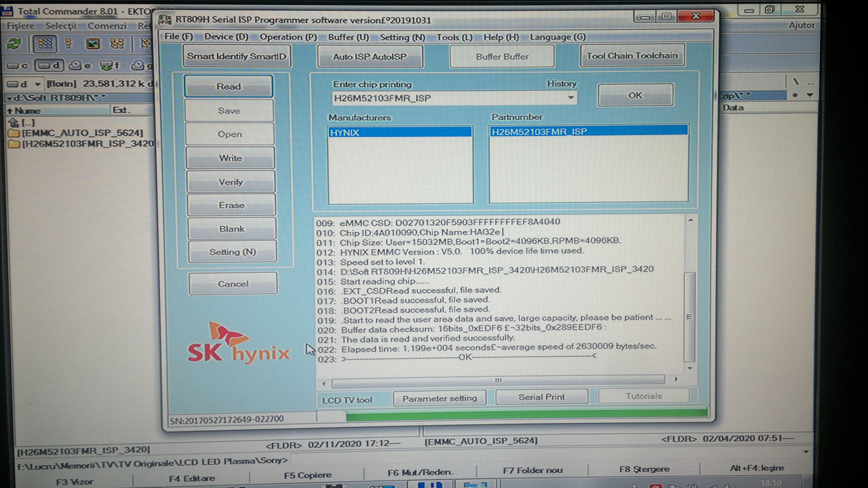Select HYNIX in Manufacturers list
868x488 pixels.
[400, 132]
